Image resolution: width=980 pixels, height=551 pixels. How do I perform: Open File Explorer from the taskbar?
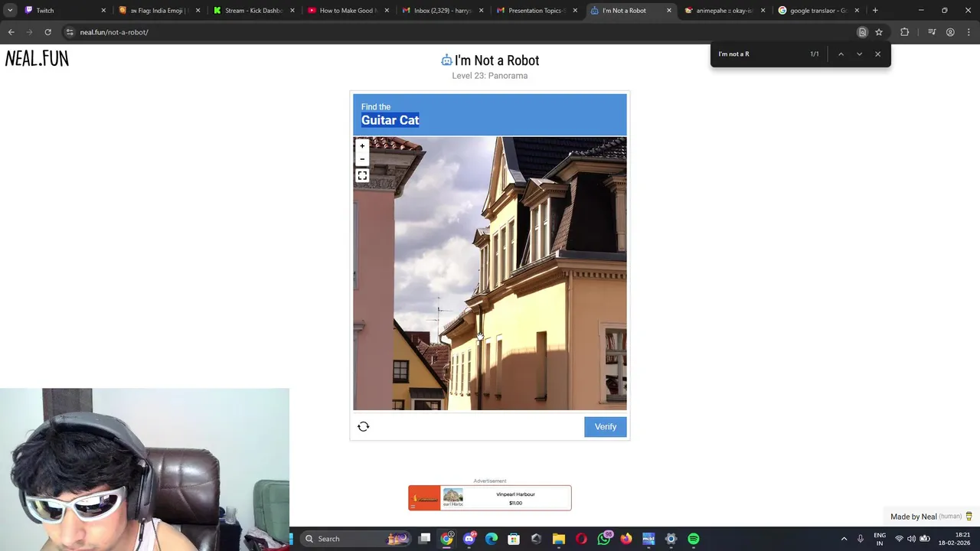[559, 539]
